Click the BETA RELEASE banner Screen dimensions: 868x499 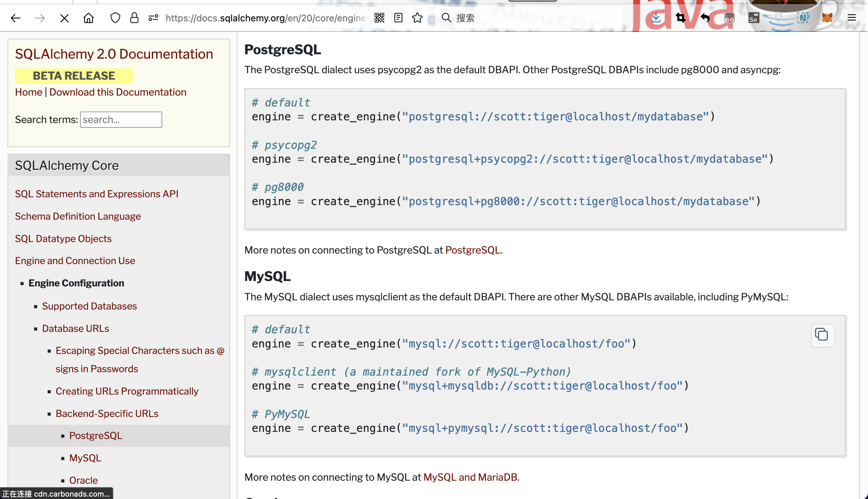pos(74,76)
